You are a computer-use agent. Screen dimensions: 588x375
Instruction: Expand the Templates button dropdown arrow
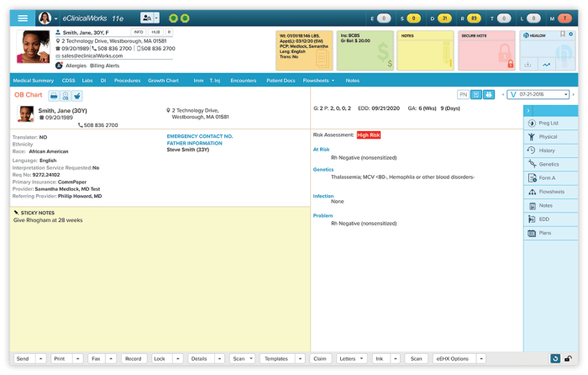[x=299, y=359]
